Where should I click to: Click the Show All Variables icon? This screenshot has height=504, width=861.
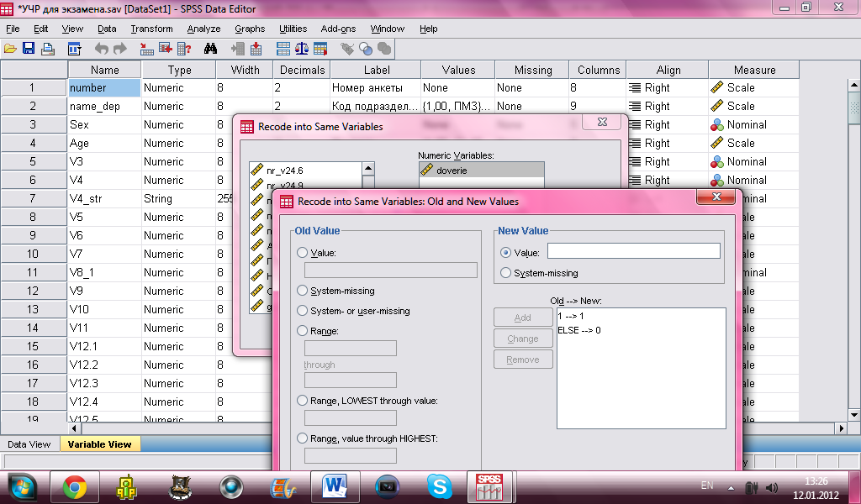click(x=384, y=49)
